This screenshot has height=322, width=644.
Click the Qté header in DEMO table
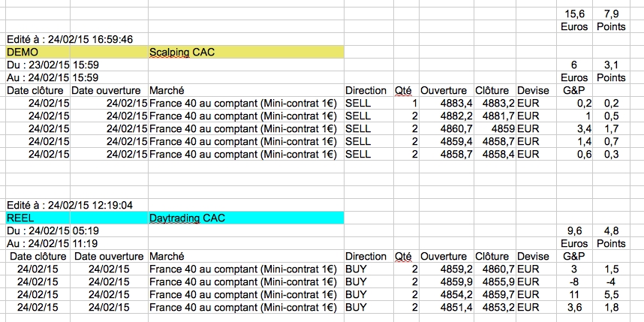[x=404, y=90]
